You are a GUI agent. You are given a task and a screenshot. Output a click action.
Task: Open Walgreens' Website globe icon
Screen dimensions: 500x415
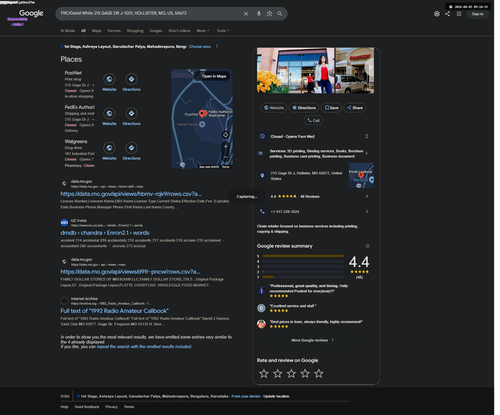pyautogui.click(x=109, y=148)
